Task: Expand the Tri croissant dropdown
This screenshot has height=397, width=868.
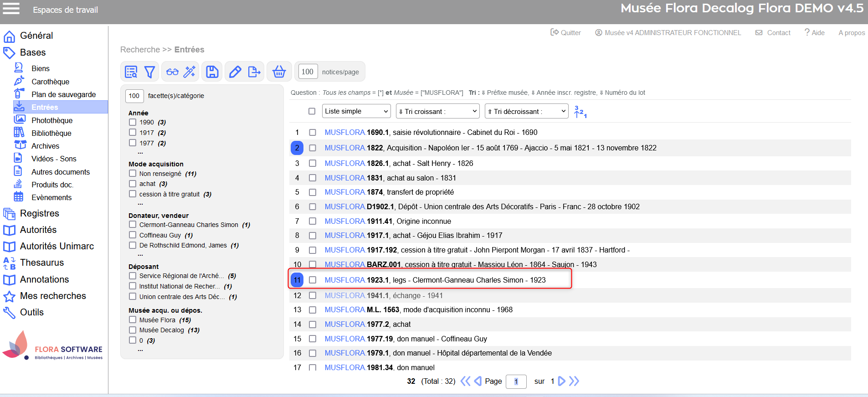Action: [437, 111]
